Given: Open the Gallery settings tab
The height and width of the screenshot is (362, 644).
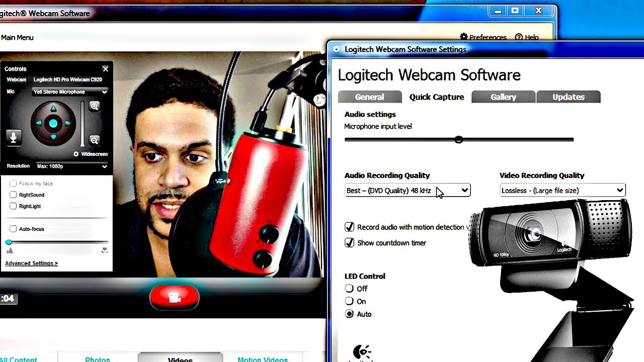Looking at the screenshot, I should pos(504,97).
